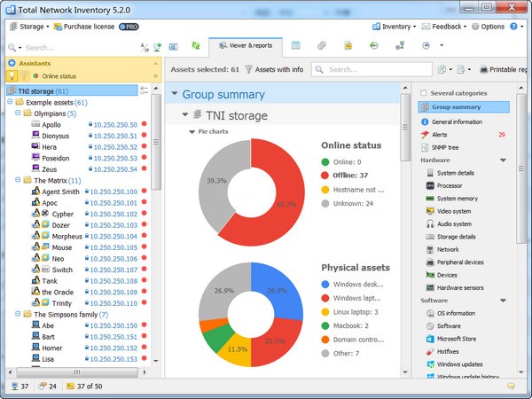
Task: Click the Hardware sensors icon
Action: pos(430,288)
